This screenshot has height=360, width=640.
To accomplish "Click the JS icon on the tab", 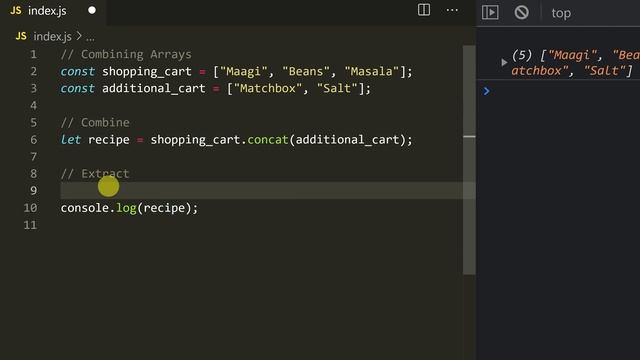I will pyautogui.click(x=16, y=11).
